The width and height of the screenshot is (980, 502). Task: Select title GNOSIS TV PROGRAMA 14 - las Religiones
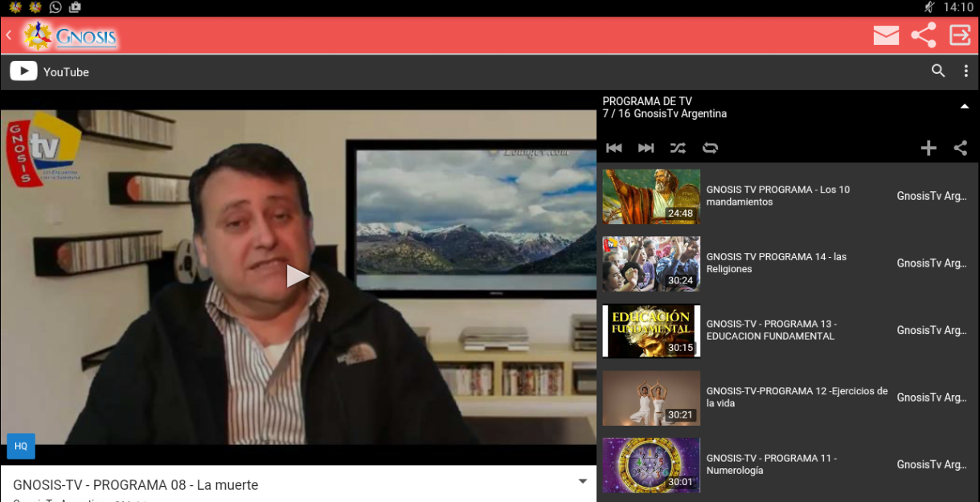pyautogui.click(x=777, y=263)
